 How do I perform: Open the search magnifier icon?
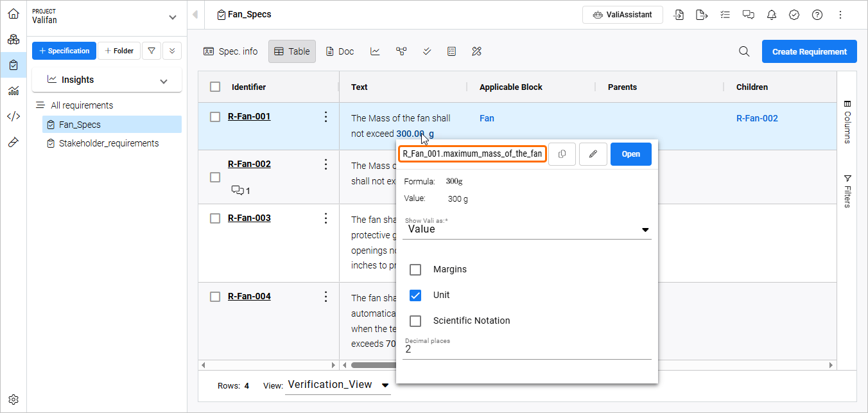[744, 52]
